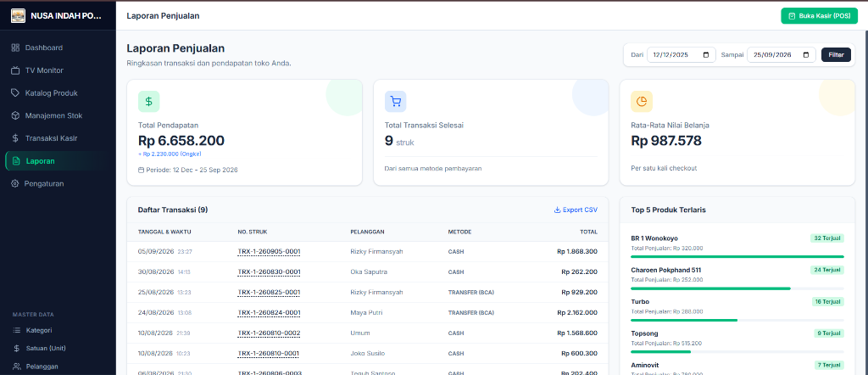Open calendar picker on Dari date
This screenshot has height=375, width=868.
(x=706, y=55)
